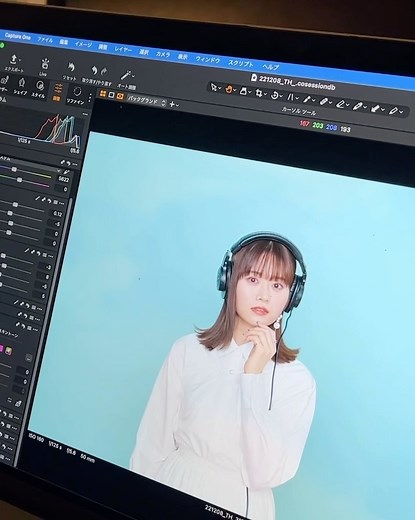Viewport: 415px width, 520px height.
Task: Select the crop cursor tool
Action: pos(259,93)
